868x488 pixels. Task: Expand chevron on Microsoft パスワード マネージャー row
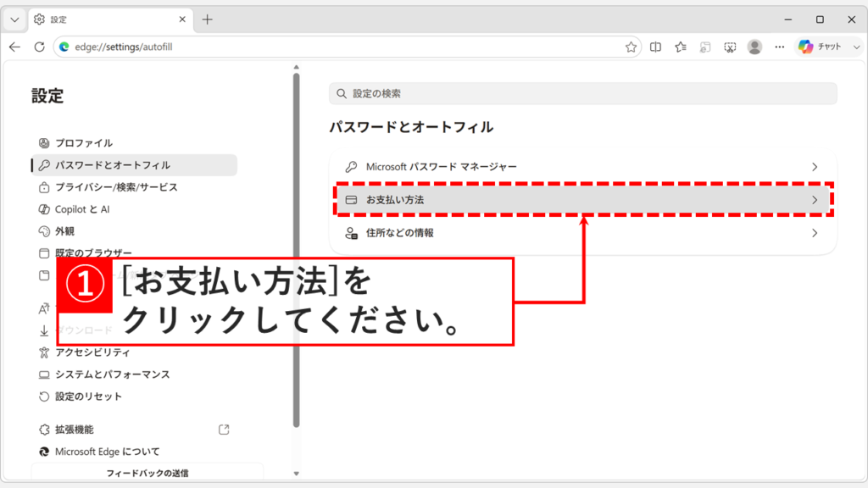point(815,167)
